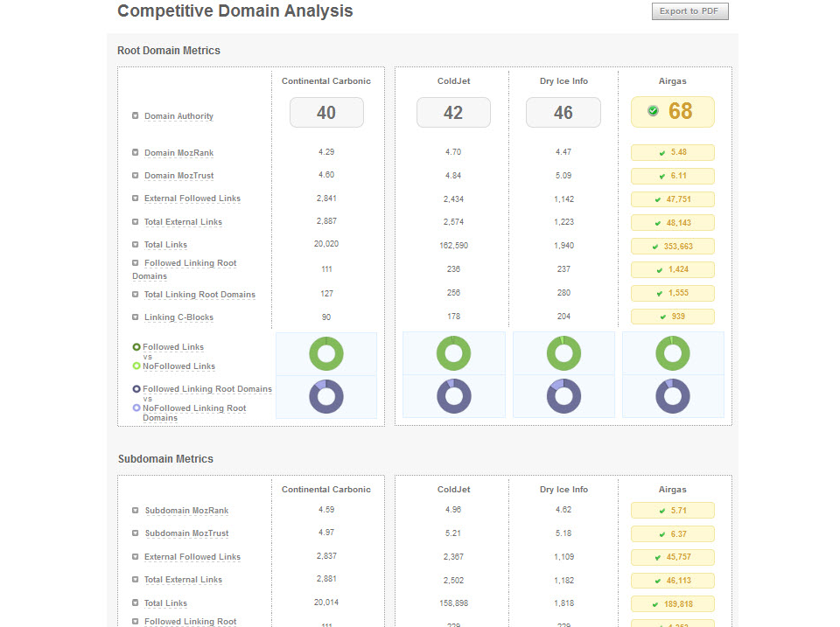Click the square icon beside Subdomain MozTrust
Image resolution: width=840 pixels, height=627 pixels.
[135, 533]
